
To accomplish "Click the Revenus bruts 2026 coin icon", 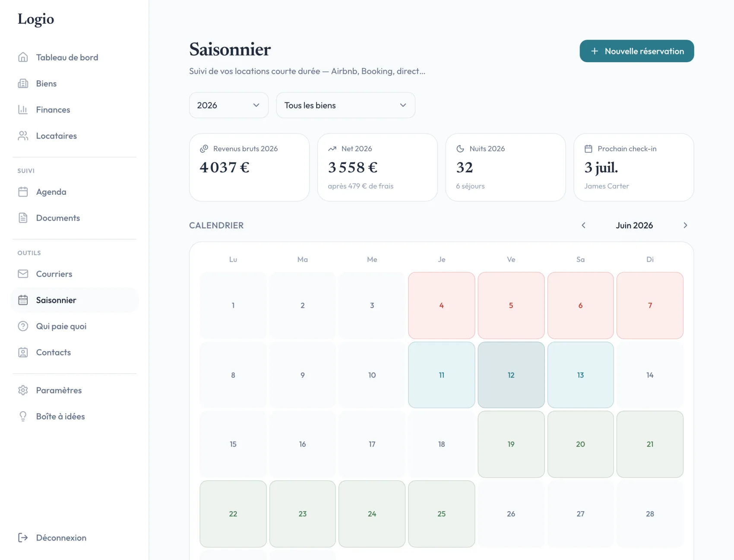I will [x=204, y=149].
